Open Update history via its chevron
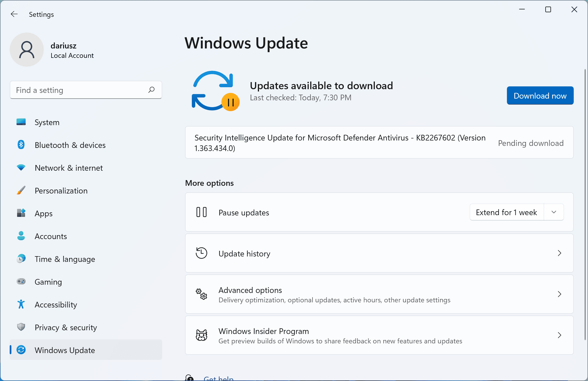 tap(560, 253)
